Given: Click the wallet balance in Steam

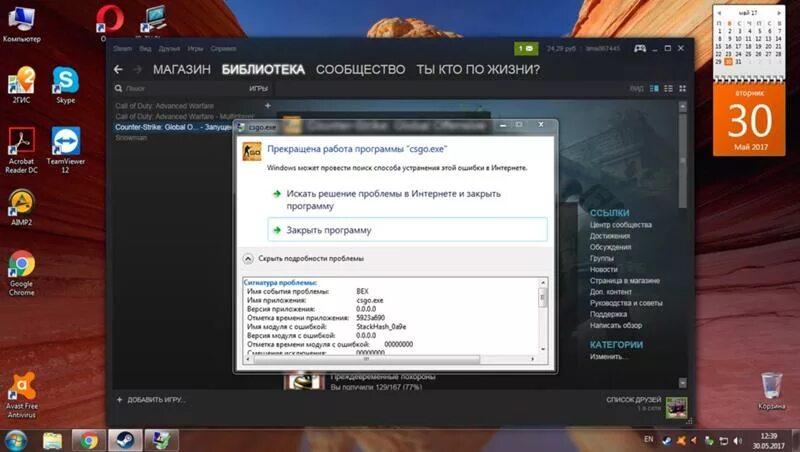Looking at the screenshot, I should (561, 49).
